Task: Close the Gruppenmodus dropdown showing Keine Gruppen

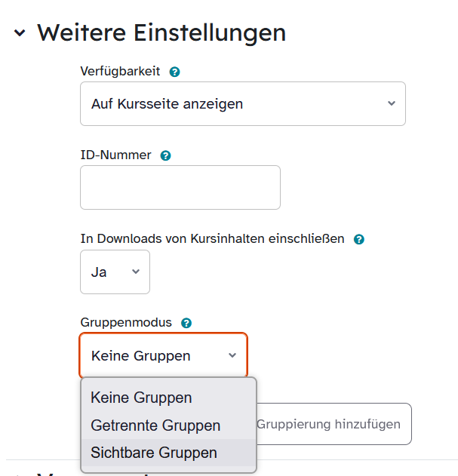Action: click(162, 355)
